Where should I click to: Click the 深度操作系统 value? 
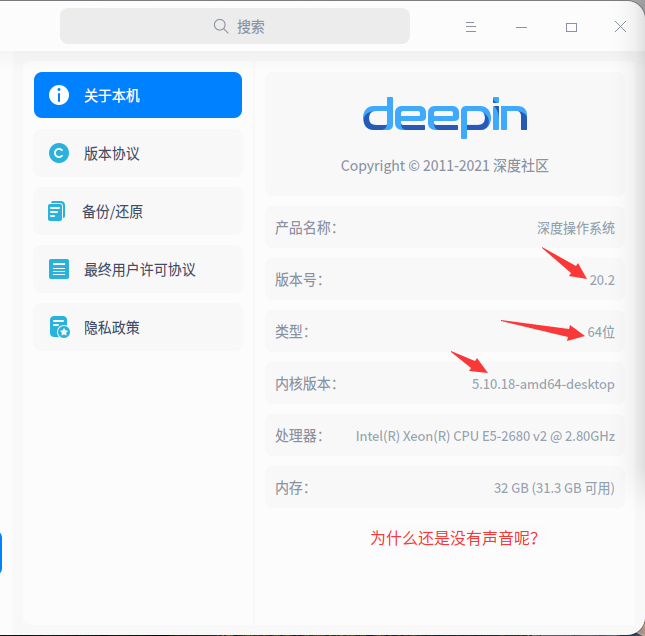(575, 228)
